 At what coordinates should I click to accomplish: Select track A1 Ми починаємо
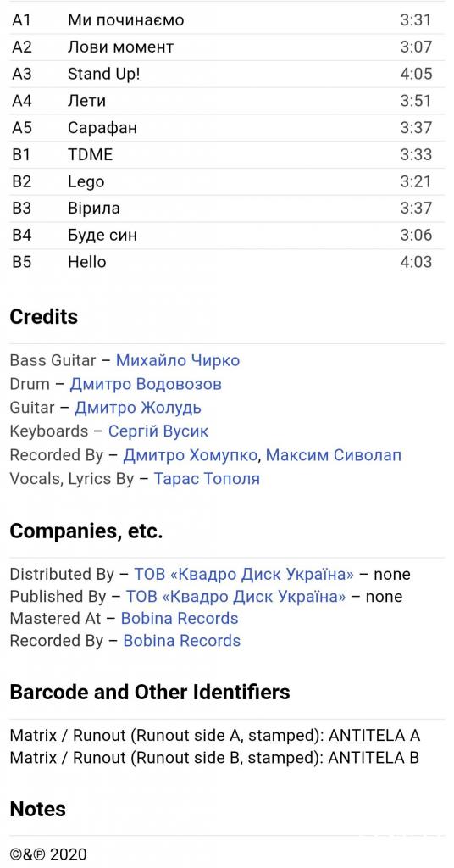[x=227, y=20]
